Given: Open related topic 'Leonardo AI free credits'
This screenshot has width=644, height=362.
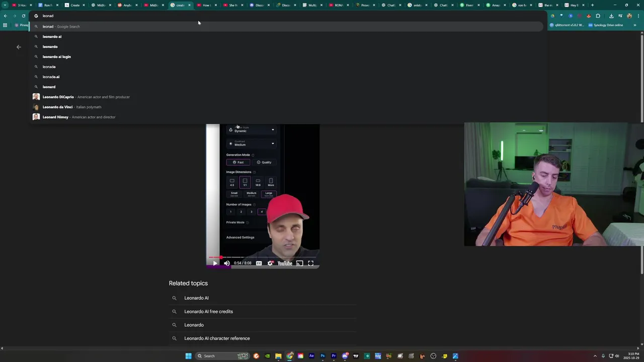Looking at the screenshot, I should pyautogui.click(x=263, y=311).
